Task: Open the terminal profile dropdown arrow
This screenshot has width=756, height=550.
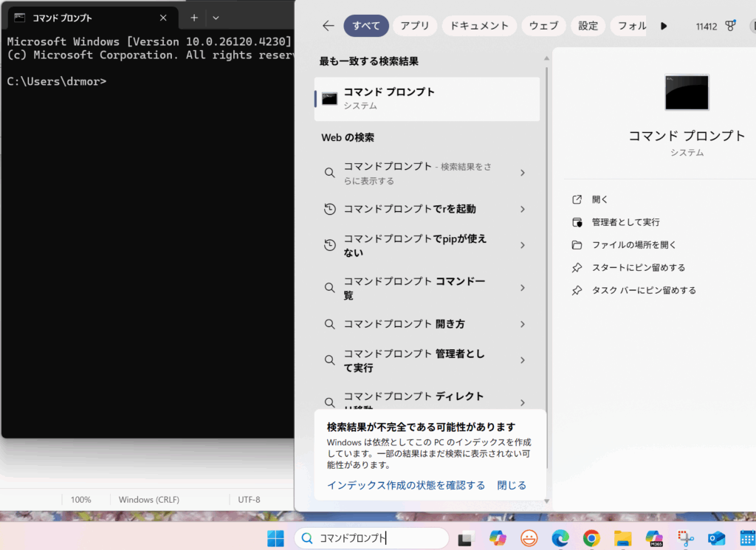Action: click(216, 18)
